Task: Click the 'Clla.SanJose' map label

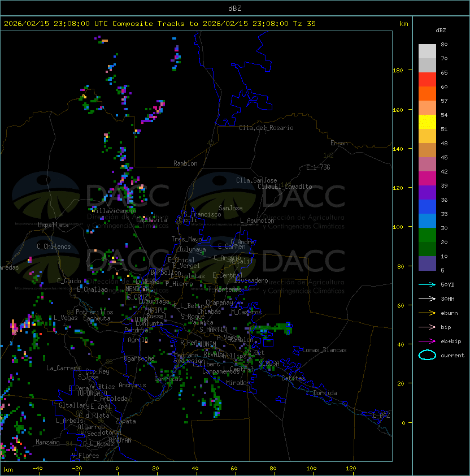Action: click(x=256, y=180)
